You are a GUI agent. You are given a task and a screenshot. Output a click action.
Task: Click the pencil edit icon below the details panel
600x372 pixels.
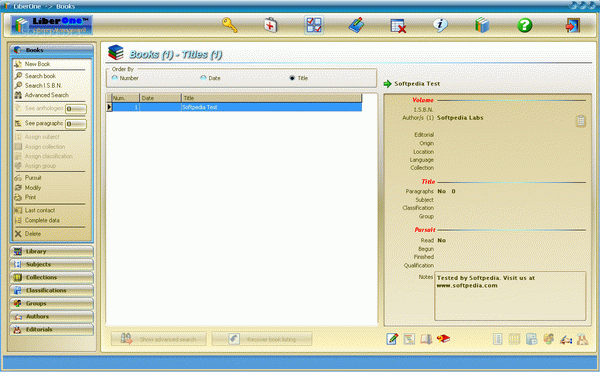pos(392,339)
